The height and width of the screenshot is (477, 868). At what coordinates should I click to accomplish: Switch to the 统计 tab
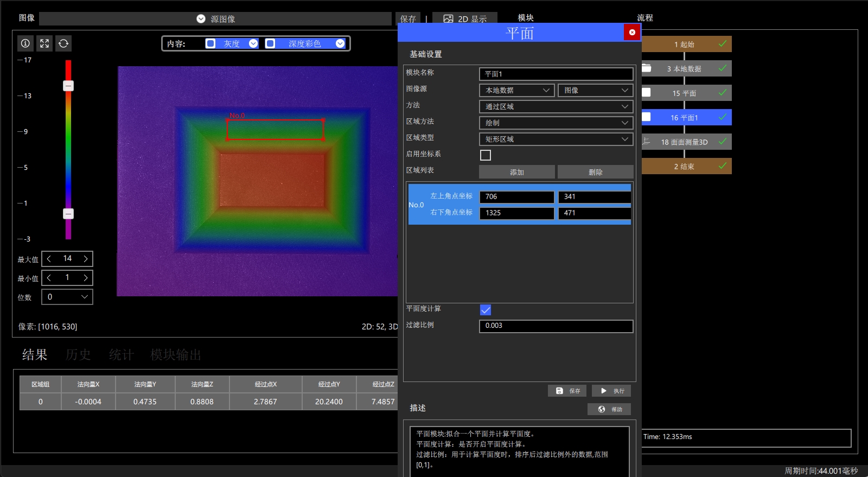(122, 355)
